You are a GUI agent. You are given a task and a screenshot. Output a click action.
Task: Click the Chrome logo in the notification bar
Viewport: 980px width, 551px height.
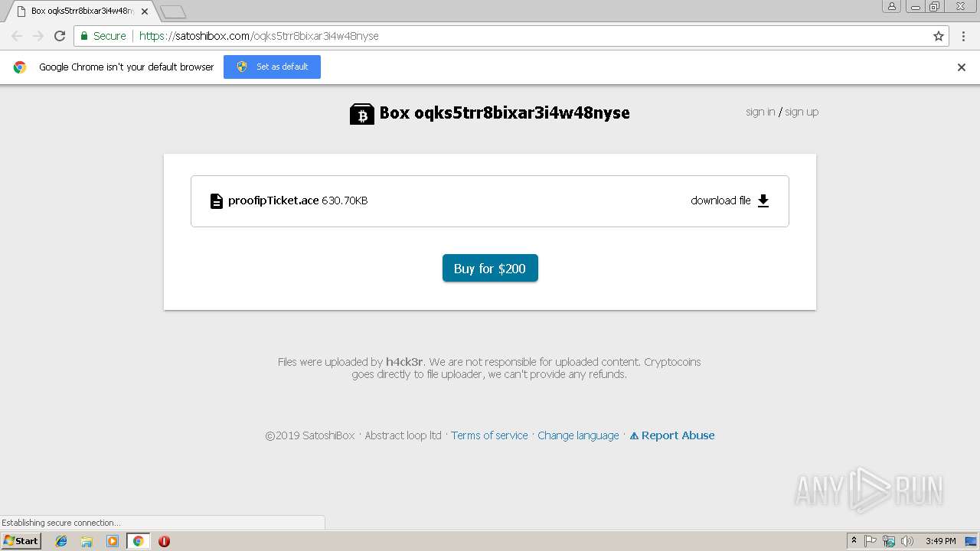point(20,67)
